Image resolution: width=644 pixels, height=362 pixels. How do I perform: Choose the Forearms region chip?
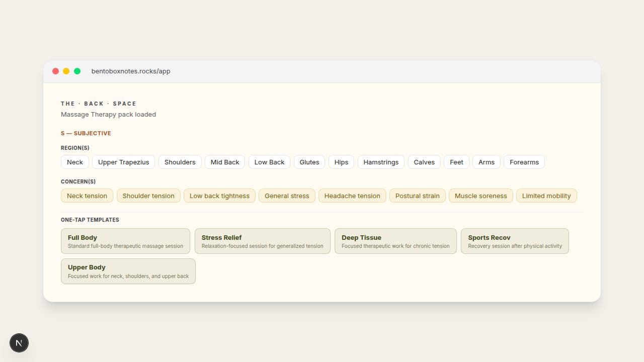point(524,162)
